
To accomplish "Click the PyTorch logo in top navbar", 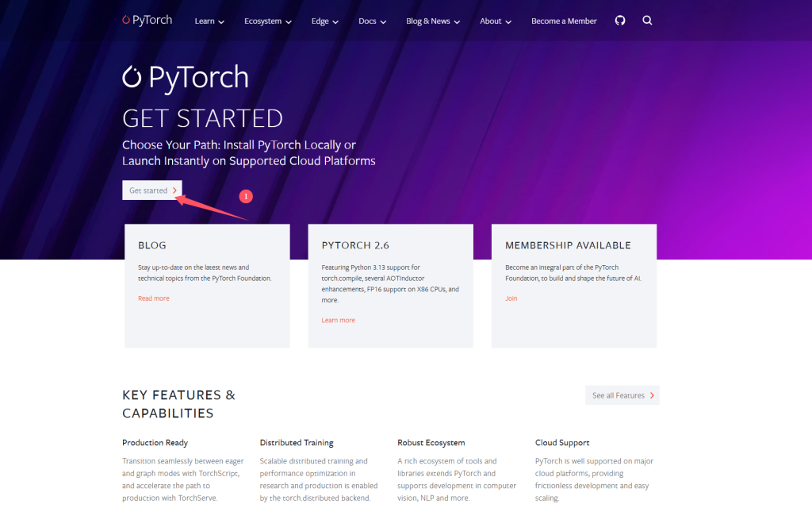I will click(x=147, y=20).
